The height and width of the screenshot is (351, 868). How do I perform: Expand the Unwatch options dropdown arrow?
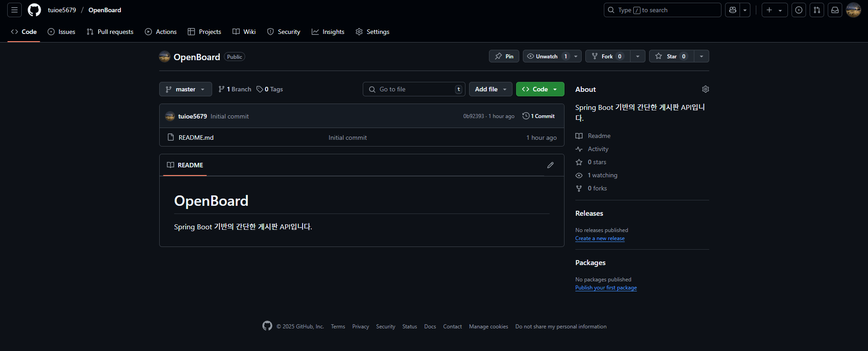[576, 56]
